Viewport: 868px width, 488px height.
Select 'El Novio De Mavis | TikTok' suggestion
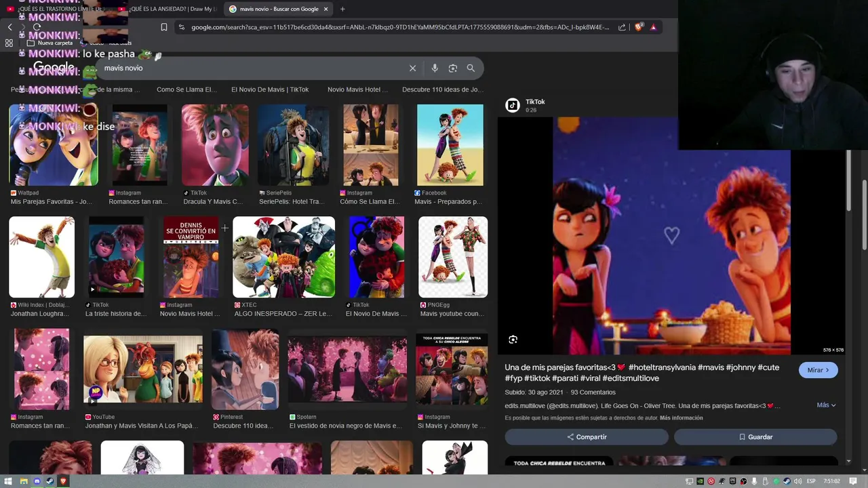click(270, 89)
